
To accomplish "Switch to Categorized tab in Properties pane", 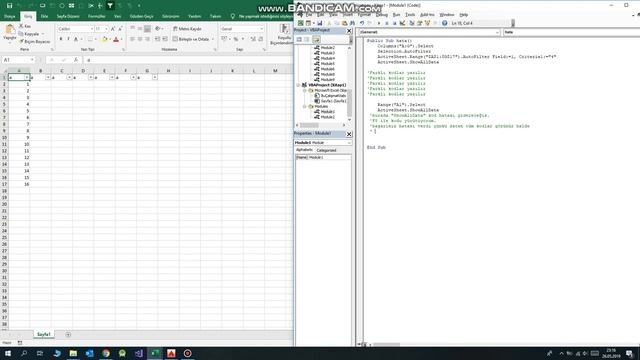I will 326,150.
